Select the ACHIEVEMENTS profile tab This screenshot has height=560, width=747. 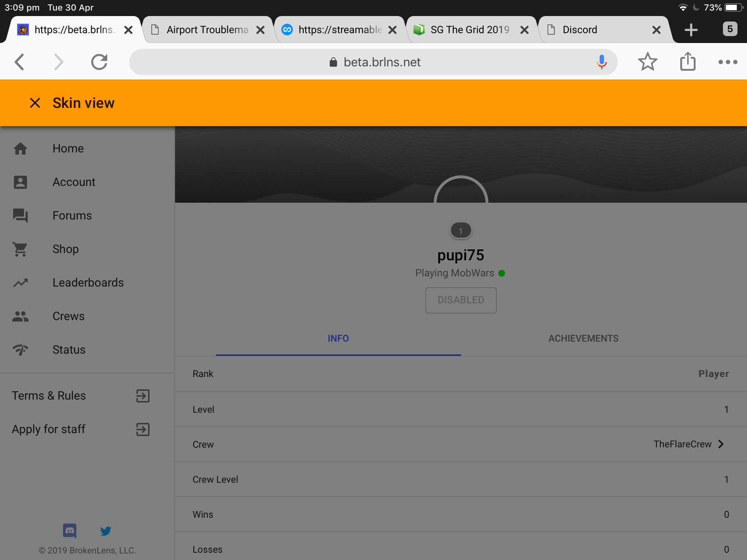pos(583,338)
